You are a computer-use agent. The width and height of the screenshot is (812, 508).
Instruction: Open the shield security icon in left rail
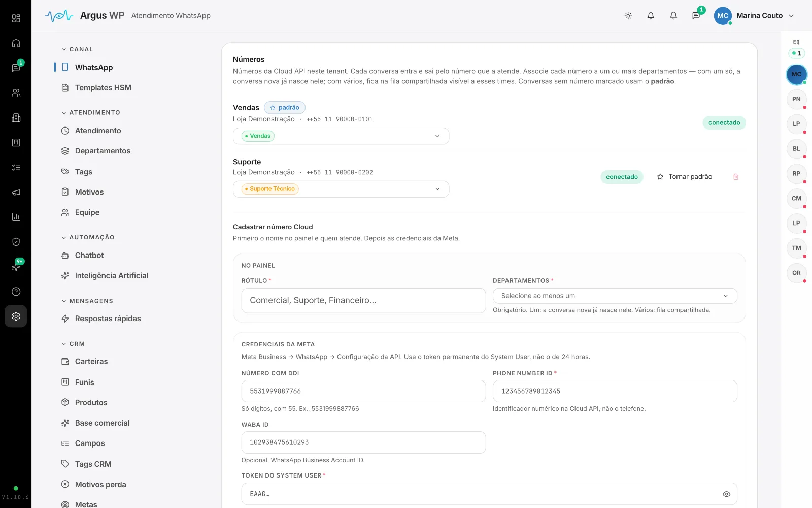(x=16, y=242)
